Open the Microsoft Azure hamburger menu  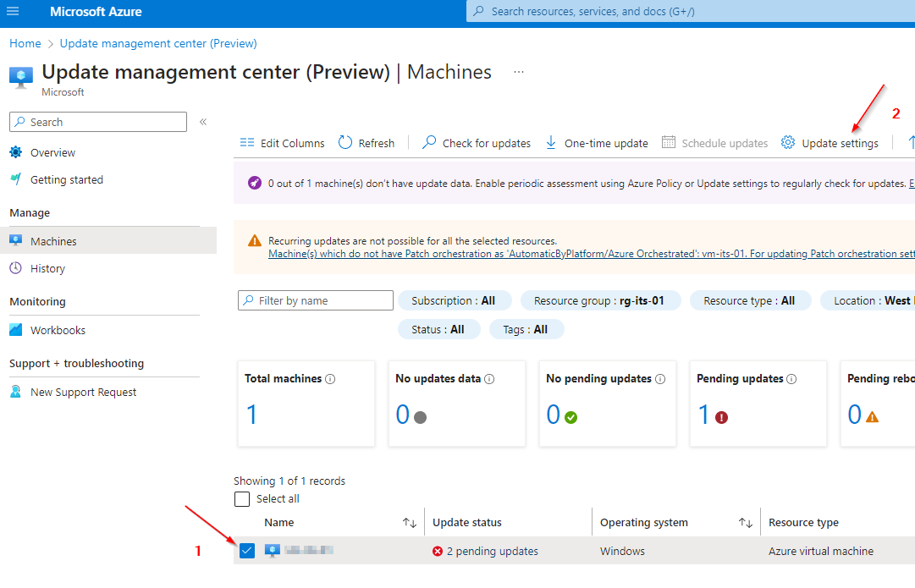(13, 12)
